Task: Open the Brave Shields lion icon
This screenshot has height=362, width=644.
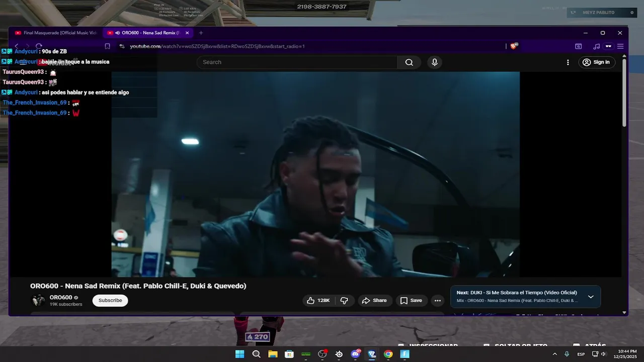Action: tap(514, 46)
